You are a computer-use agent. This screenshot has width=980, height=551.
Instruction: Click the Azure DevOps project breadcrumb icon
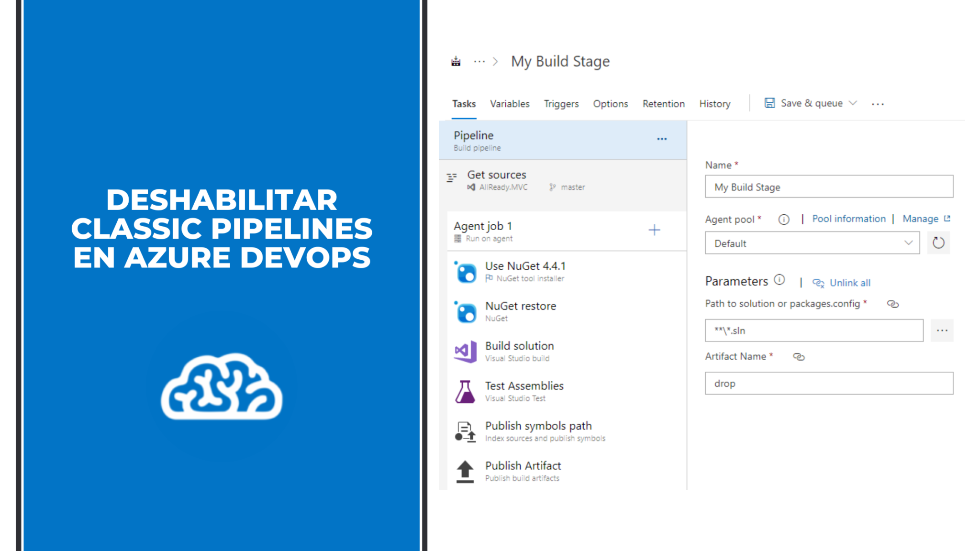click(x=456, y=61)
